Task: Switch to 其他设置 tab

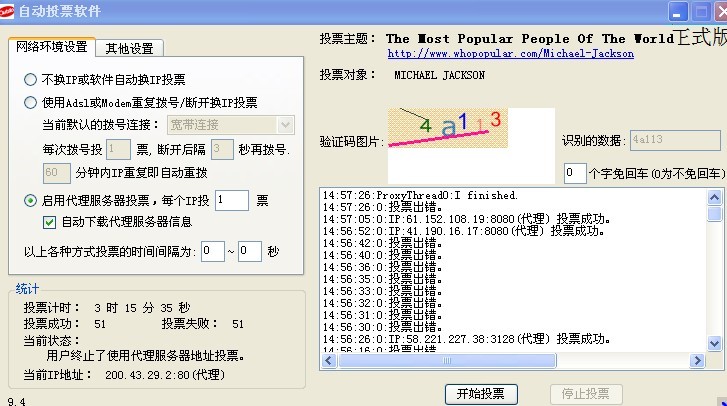Action: (x=130, y=48)
